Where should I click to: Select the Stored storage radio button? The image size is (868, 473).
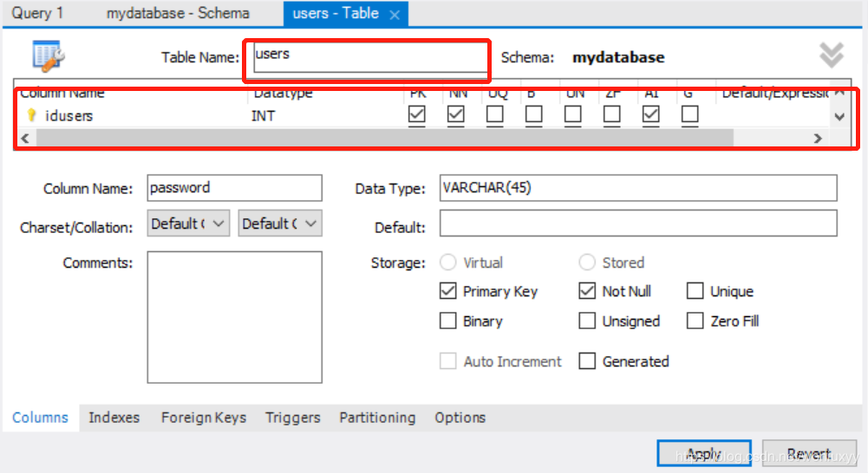587,262
